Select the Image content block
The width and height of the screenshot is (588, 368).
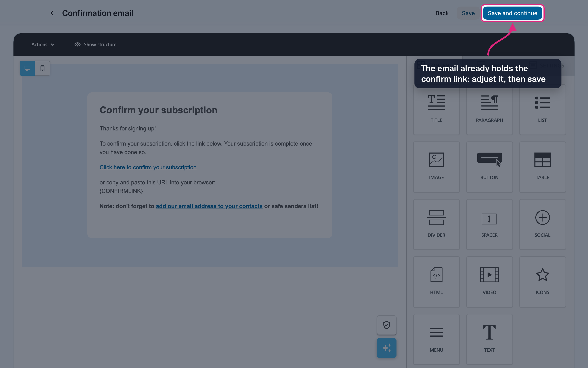tap(436, 167)
